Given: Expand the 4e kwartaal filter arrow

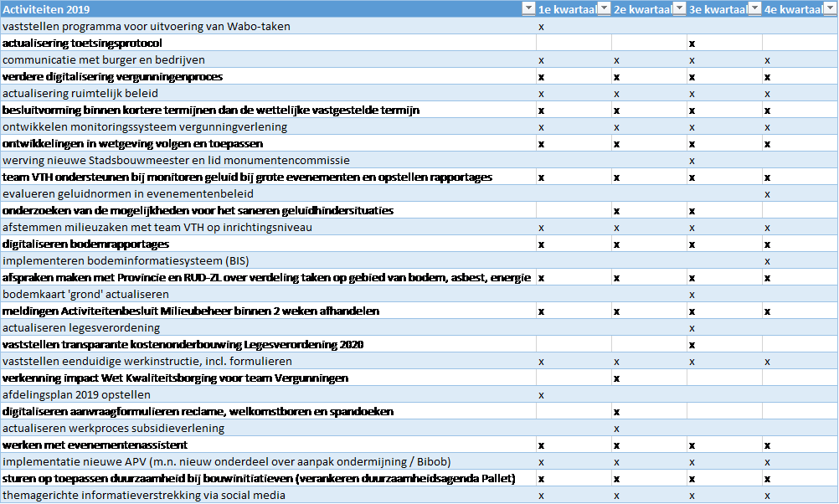Looking at the screenshot, I should [x=830, y=9].
